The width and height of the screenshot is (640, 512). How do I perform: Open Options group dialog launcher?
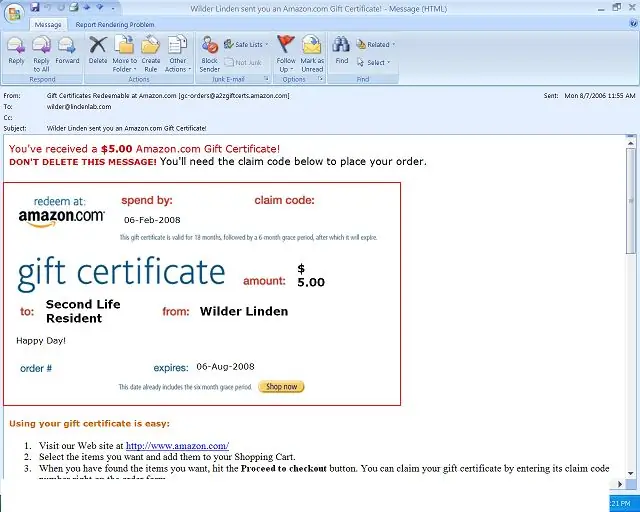tap(321, 79)
